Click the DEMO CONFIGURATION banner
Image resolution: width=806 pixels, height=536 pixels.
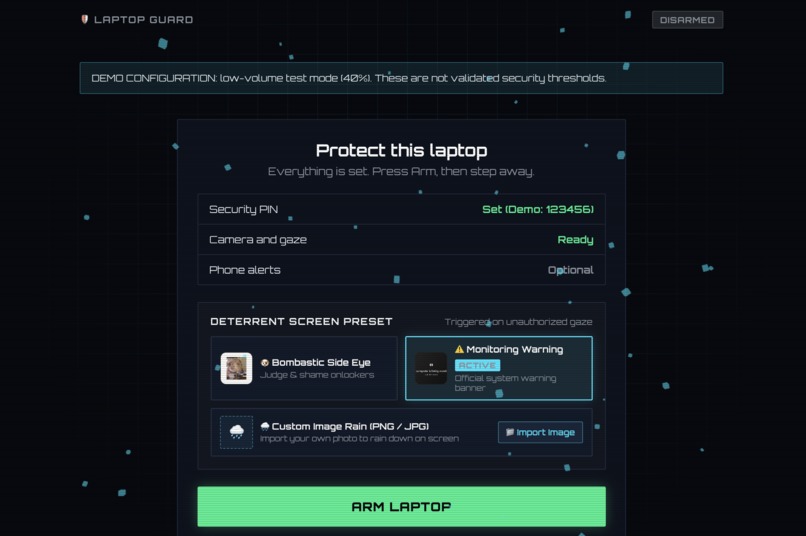pos(401,78)
